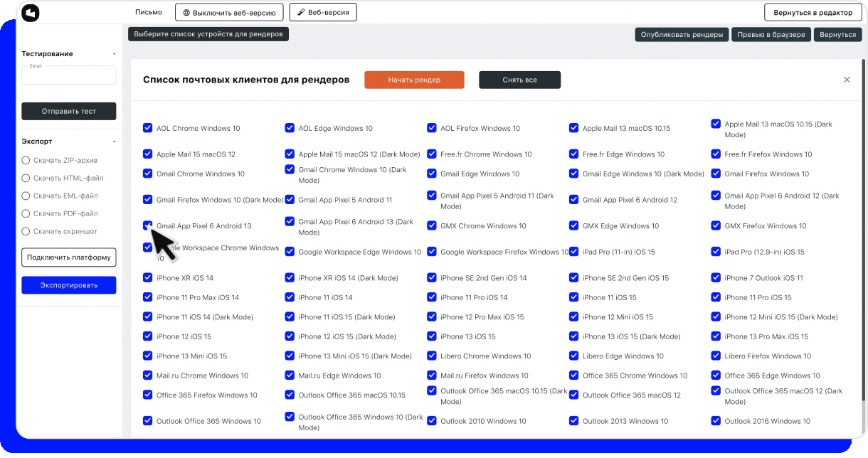Select Скачать скриншот radio option
868x458 pixels.
(26, 231)
